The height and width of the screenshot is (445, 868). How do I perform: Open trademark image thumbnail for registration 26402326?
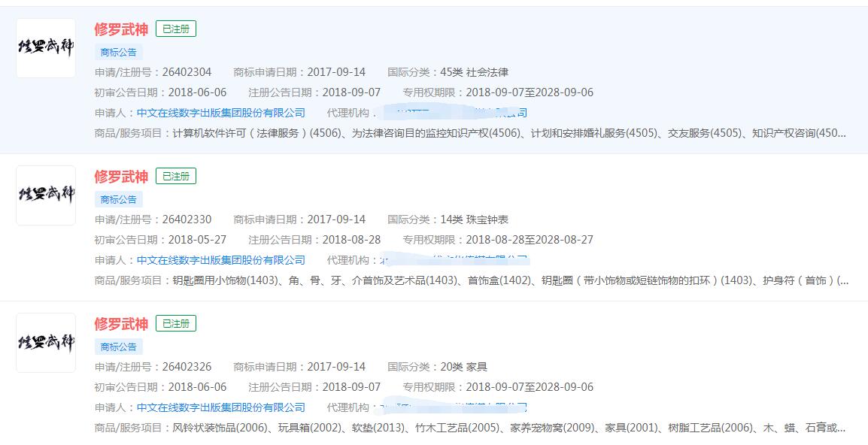point(46,343)
